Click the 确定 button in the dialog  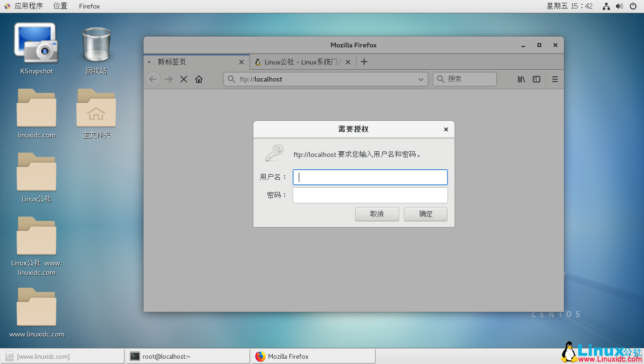pos(425,214)
